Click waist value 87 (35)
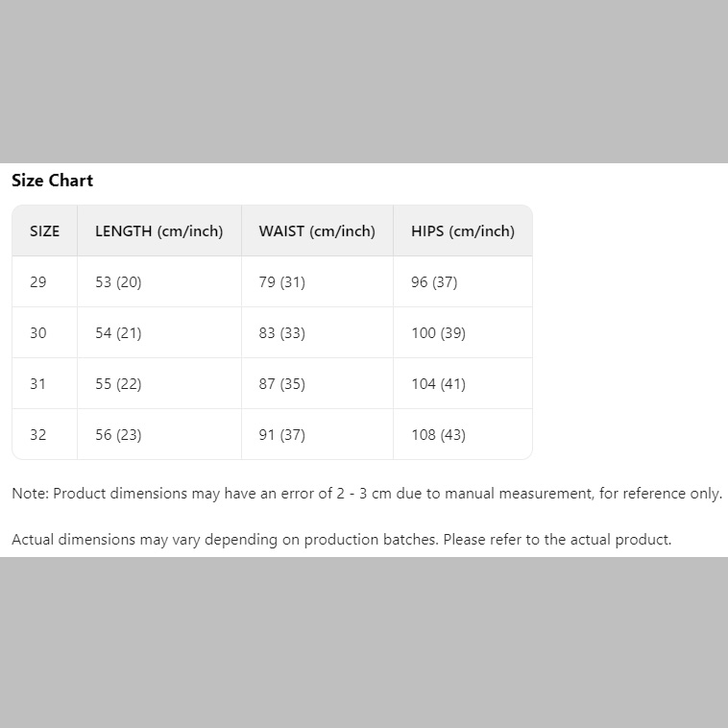Screen dimensions: 728x728 point(281,383)
